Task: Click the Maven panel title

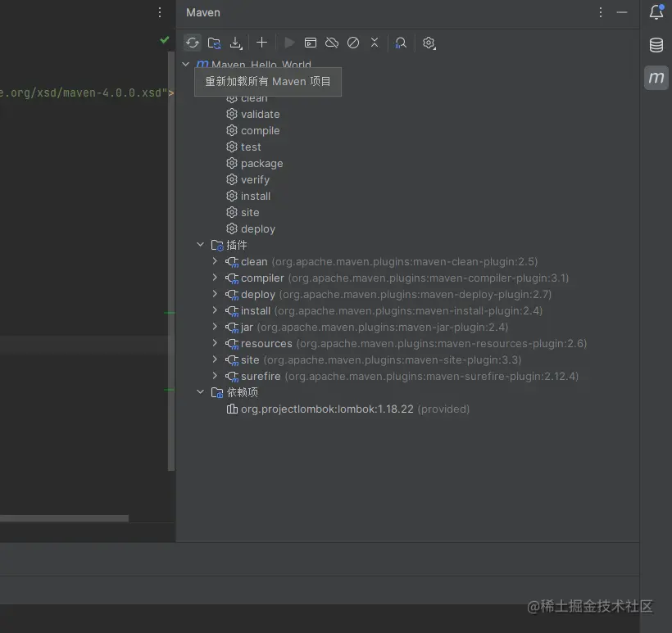Action: coord(203,12)
